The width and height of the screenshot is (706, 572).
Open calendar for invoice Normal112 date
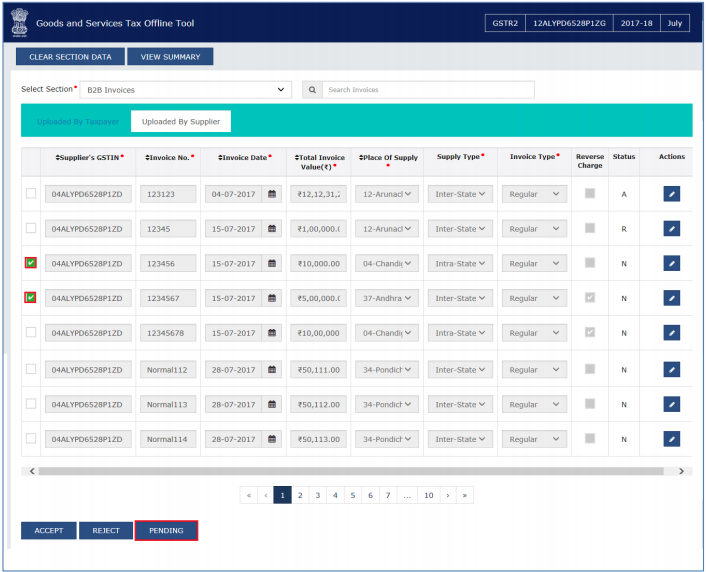pyautogui.click(x=272, y=370)
